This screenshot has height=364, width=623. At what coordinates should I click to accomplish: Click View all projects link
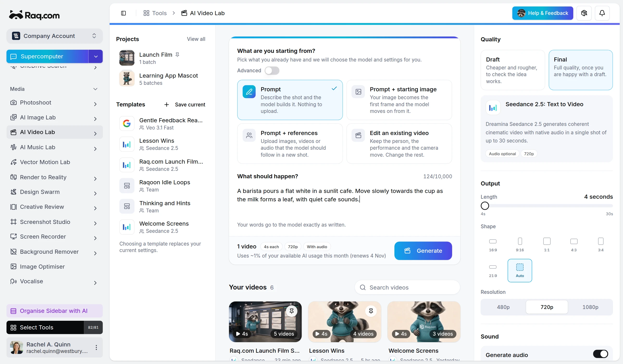click(196, 39)
